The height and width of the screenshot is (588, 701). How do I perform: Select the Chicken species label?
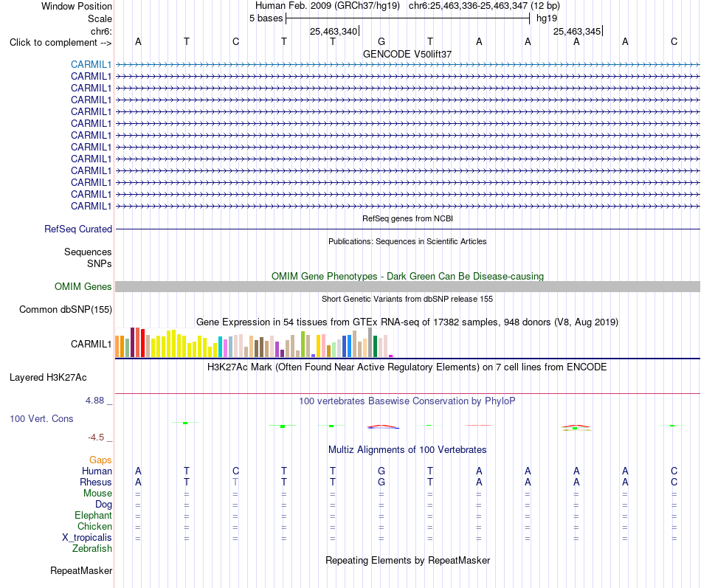pos(94,526)
